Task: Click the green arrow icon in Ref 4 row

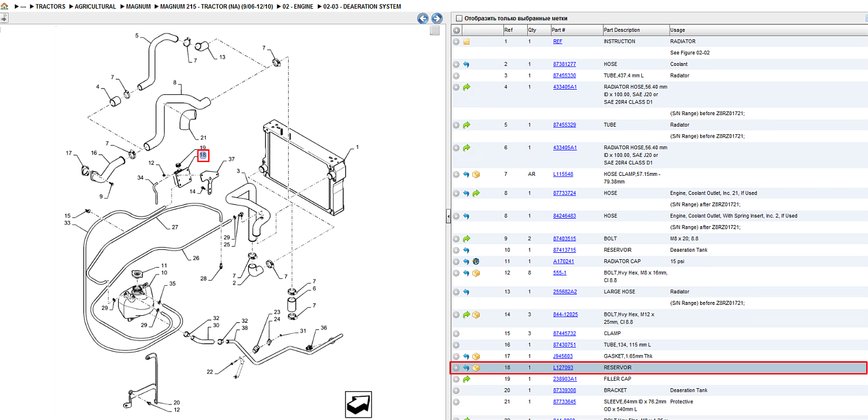Action: 466,87
